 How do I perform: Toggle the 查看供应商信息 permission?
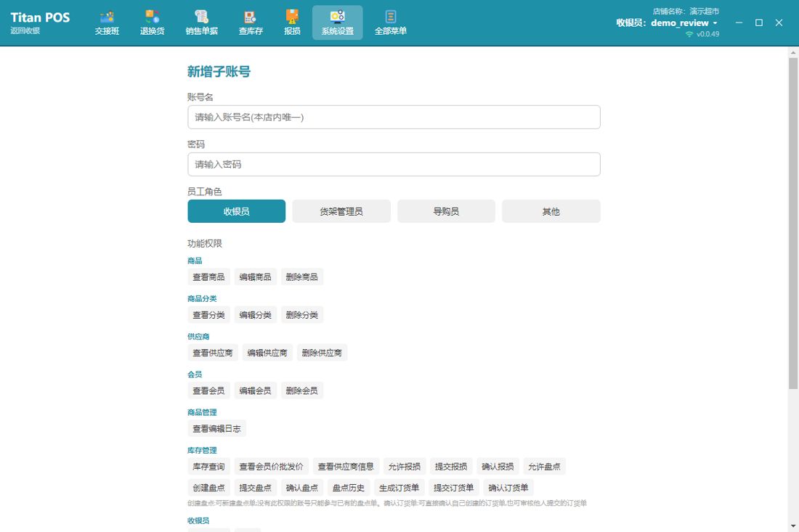[346, 467]
